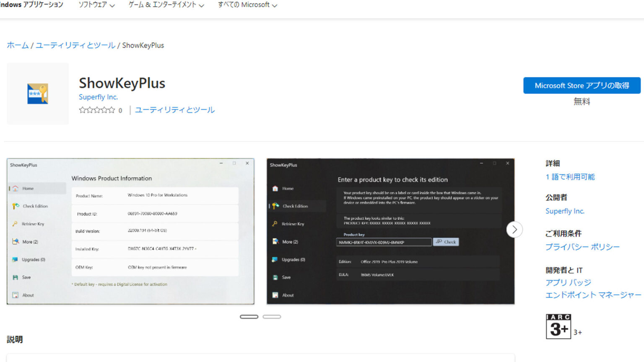Image resolution: width=644 pixels, height=362 pixels.
Task: Click the Microsoft Store アプリの取得 button
Action: pos(582,85)
